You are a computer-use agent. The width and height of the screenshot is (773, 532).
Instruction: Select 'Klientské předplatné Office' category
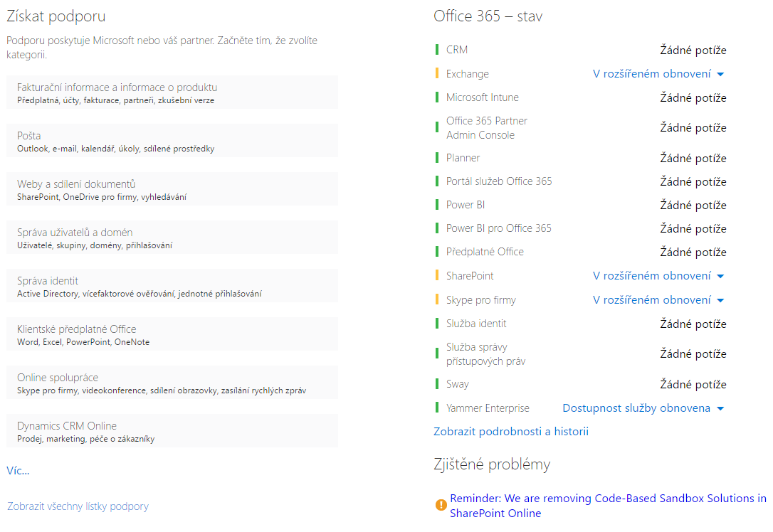click(172, 334)
